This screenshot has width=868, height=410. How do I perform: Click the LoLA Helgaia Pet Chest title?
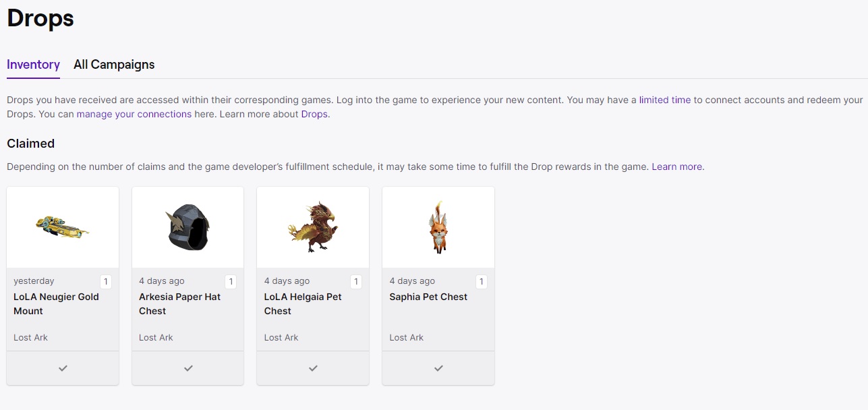(303, 304)
